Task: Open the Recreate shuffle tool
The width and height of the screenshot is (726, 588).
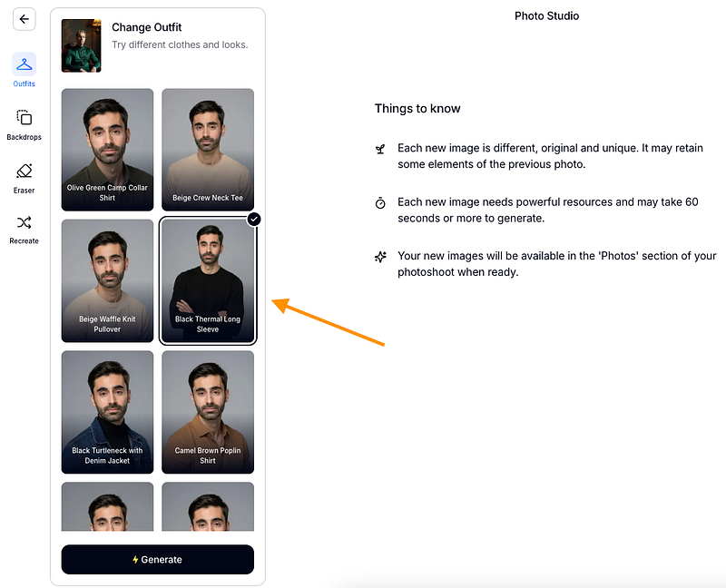Action: click(25, 222)
